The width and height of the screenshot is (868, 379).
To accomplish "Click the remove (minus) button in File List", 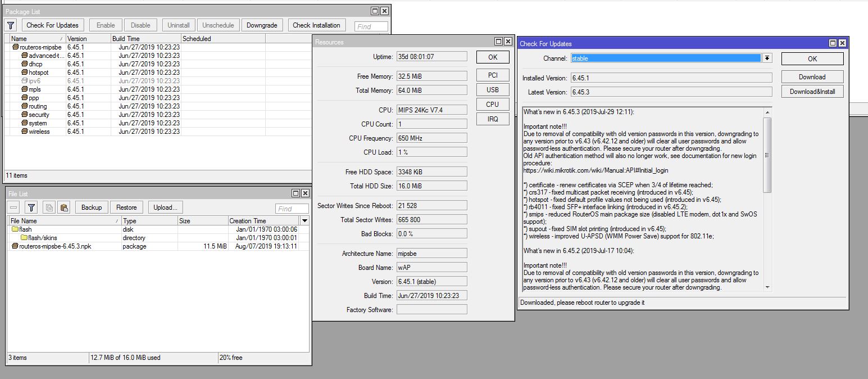I will click(14, 207).
